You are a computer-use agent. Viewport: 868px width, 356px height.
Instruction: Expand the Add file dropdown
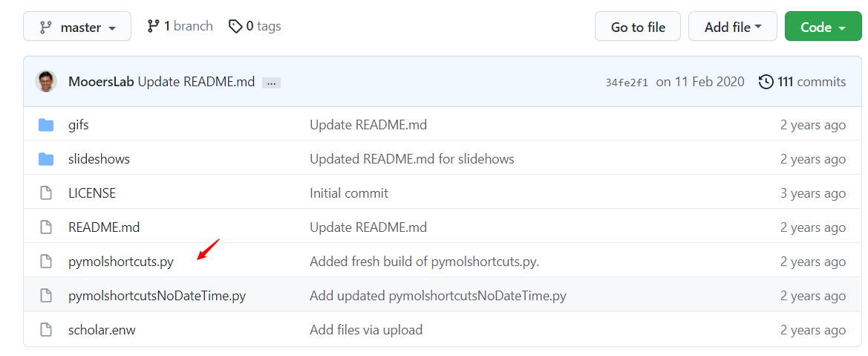[x=732, y=27]
